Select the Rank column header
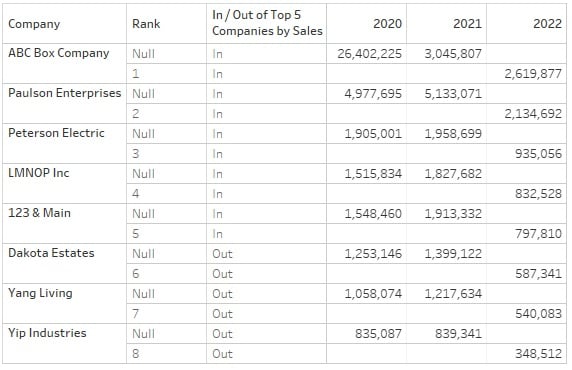Image resolution: width=572 pixels, height=370 pixels. [x=146, y=24]
